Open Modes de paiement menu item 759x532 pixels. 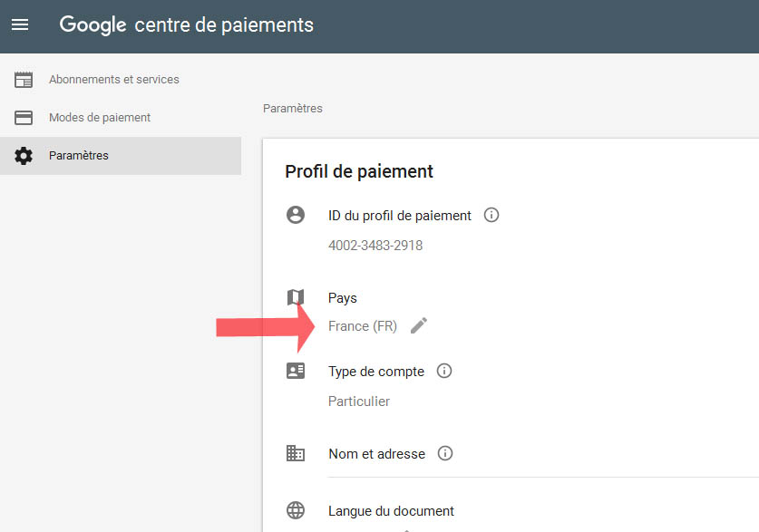[x=100, y=118]
